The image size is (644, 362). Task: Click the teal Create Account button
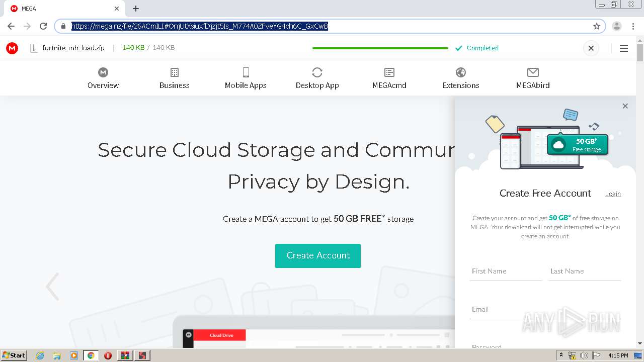[318, 255]
